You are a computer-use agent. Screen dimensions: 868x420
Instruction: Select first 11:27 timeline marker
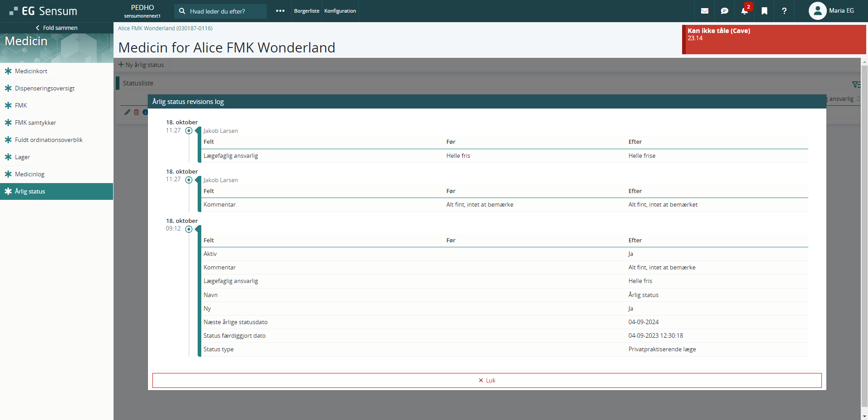[189, 131]
